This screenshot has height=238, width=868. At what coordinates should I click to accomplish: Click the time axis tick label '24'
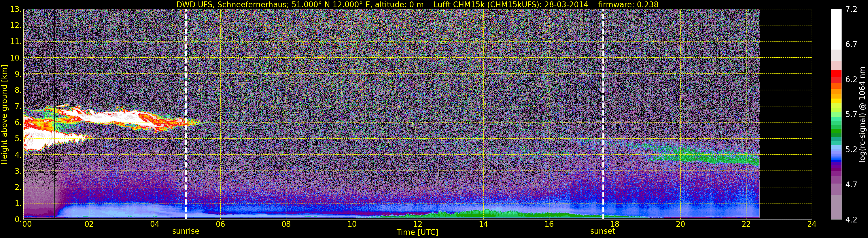812,224
